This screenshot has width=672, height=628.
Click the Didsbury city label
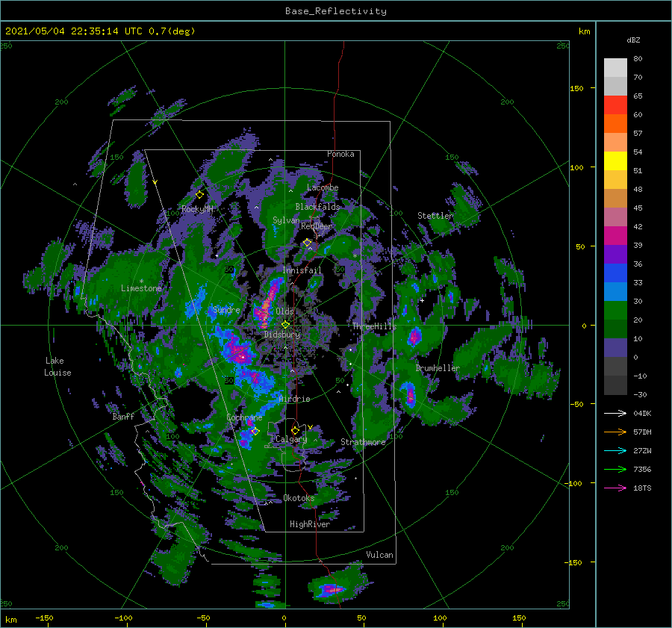tap(282, 335)
